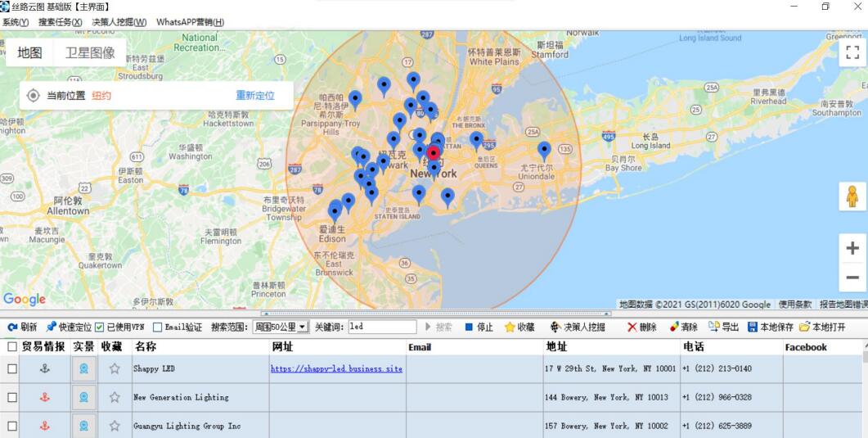Click the 快速定位 quick locate pin
The width and height of the screenshot is (868, 438).
coord(51,327)
